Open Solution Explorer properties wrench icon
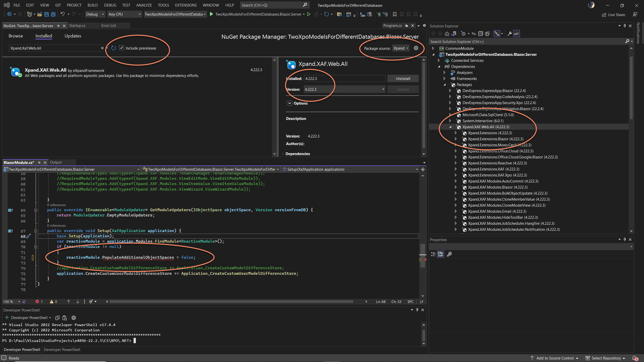 tap(509, 33)
